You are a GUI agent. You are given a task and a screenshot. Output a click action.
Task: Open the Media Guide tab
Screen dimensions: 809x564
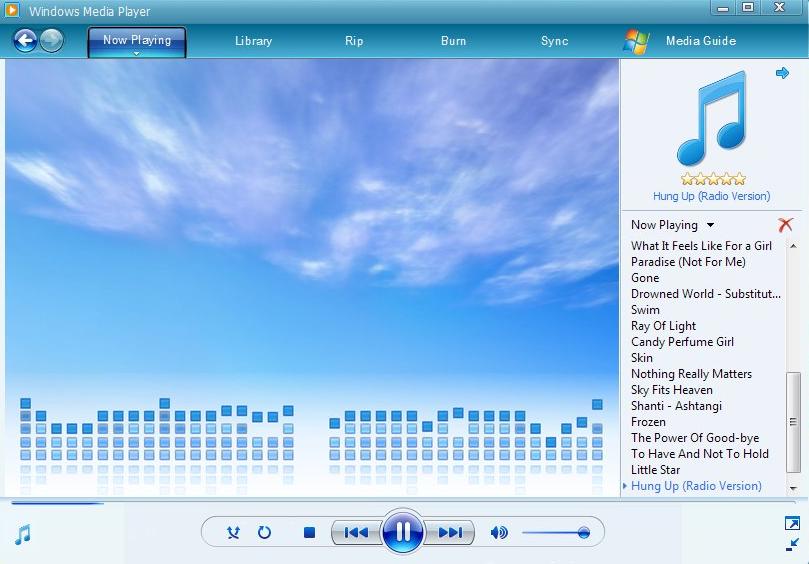pyautogui.click(x=701, y=41)
